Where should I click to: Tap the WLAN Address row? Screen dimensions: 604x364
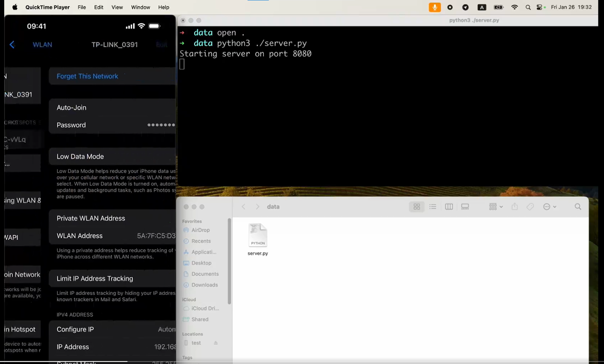(112, 236)
